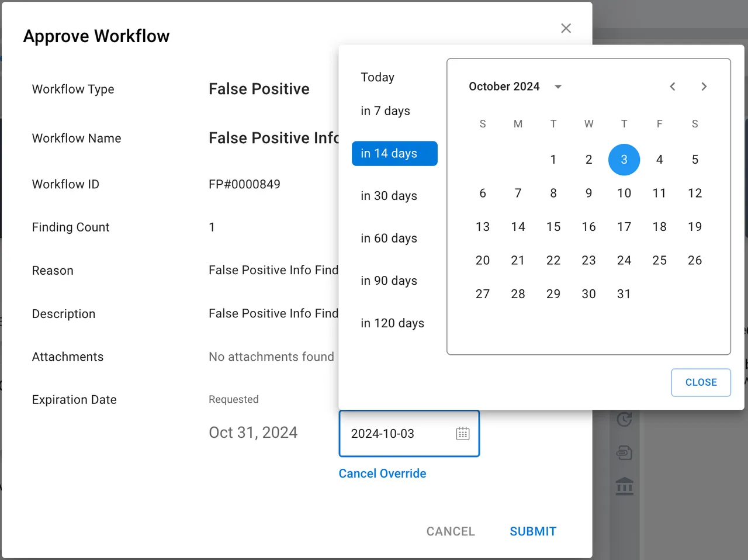Image resolution: width=748 pixels, height=560 pixels.
Task: Go to the previous month in calendar
Action: [x=673, y=87]
